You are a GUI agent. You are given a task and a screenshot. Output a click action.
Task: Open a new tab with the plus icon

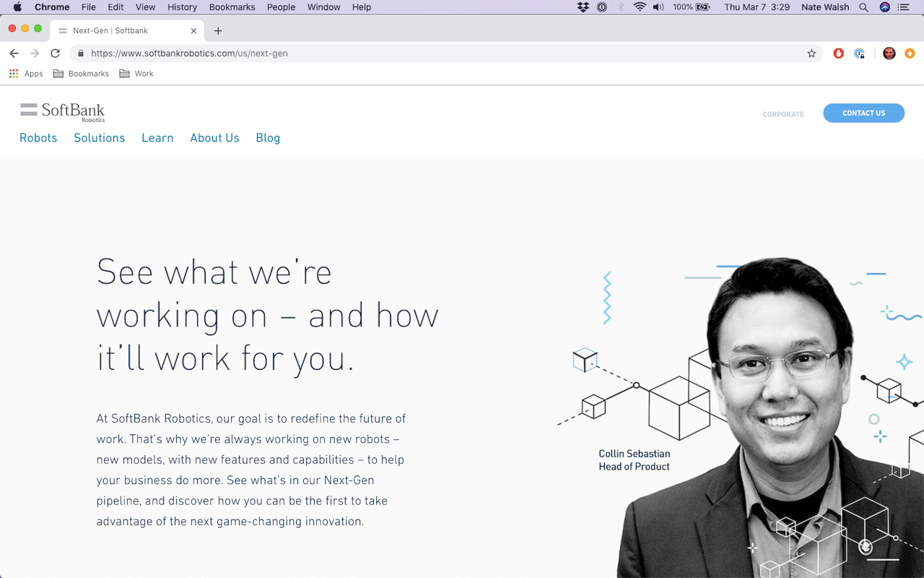pos(218,31)
